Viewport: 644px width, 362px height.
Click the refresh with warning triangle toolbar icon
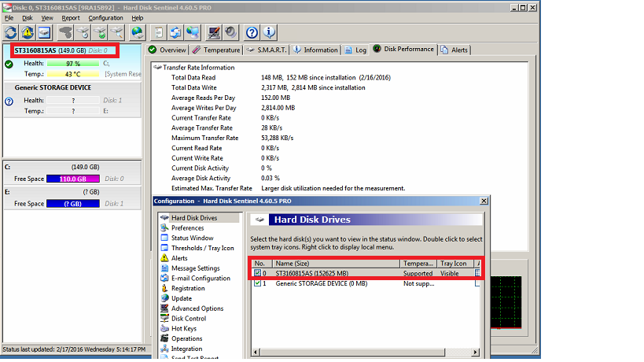[28, 32]
